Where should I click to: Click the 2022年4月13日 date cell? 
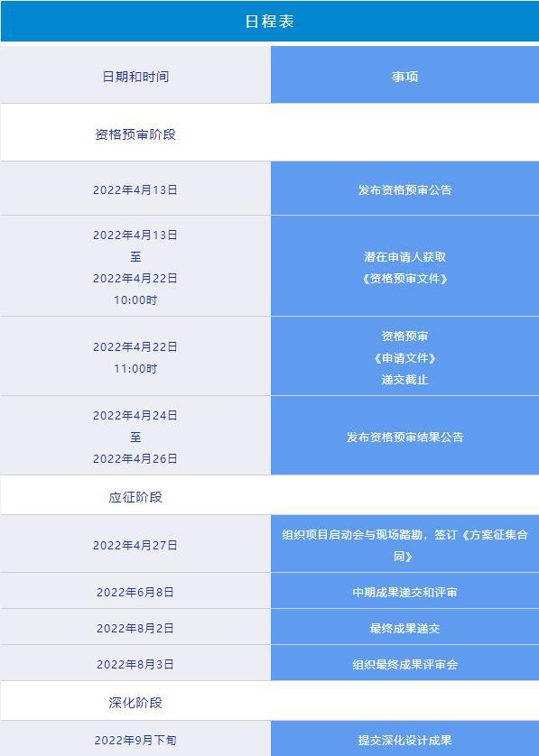click(x=135, y=189)
